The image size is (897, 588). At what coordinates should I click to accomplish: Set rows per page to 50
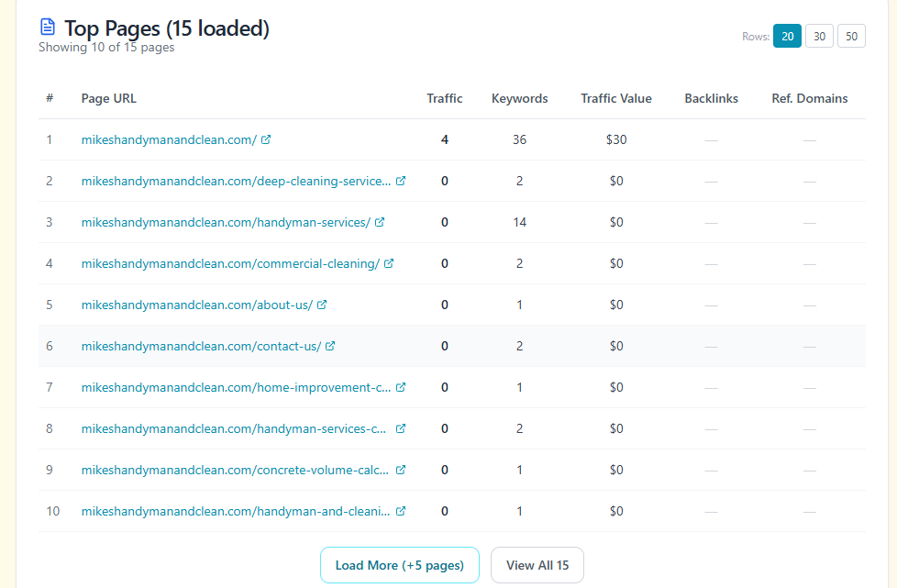pyautogui.click(x=851, y=37)
